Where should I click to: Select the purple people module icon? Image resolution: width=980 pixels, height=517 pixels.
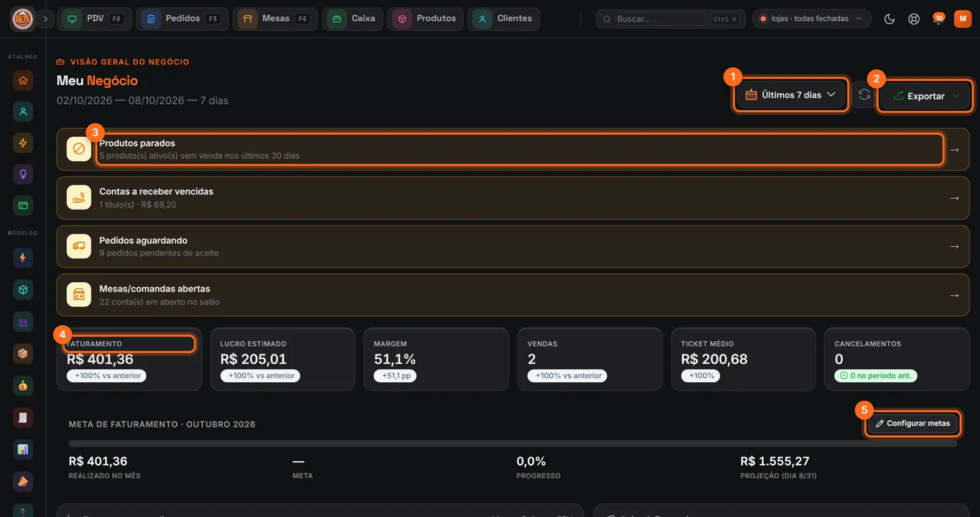pyautogui.click(x=23, y=322)
